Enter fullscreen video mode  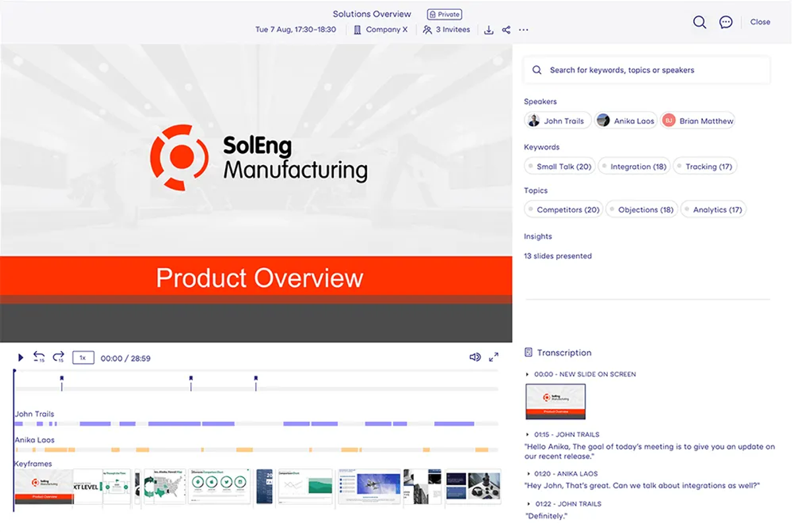point(494,357)
